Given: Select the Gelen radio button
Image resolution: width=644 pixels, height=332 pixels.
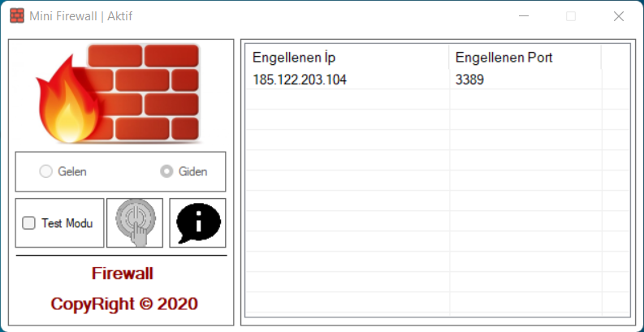Looking at the screenshot, I should tap(45, 171).
